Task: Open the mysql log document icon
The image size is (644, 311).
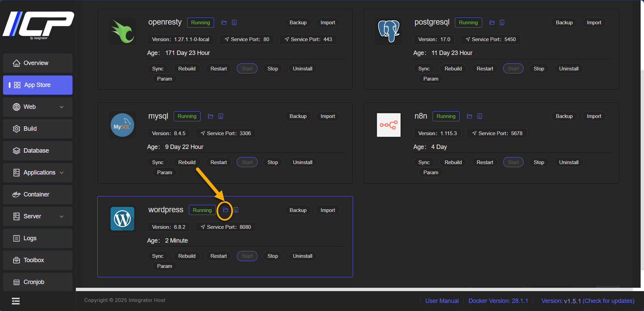Action: point(221,116)
